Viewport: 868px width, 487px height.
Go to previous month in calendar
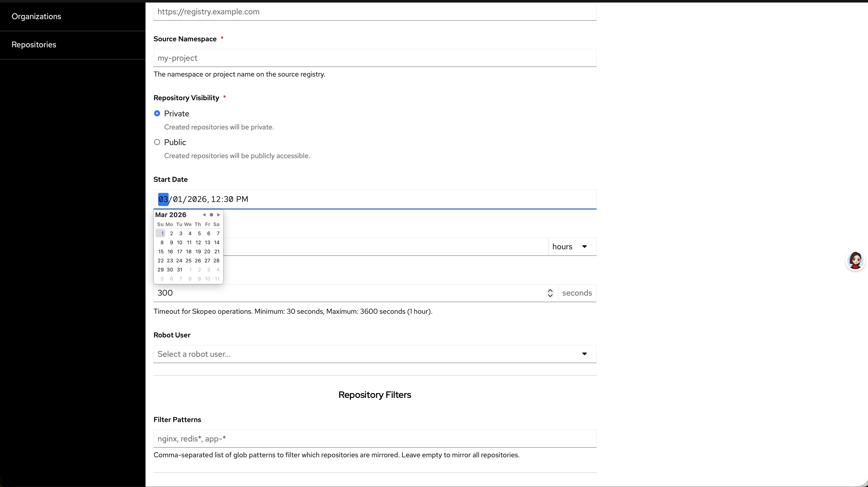coord(204,215)
